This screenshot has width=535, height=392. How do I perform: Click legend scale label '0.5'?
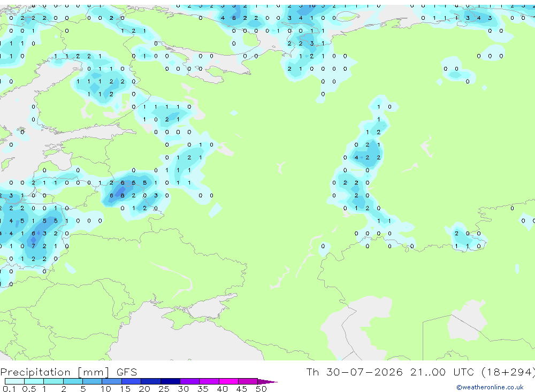click(x=29, y=389)
